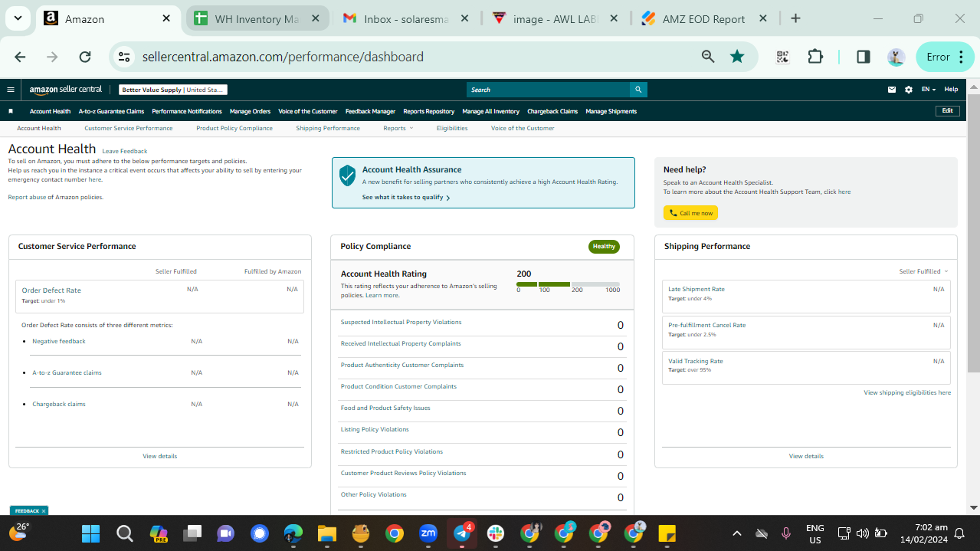This screenshot has height=551, width=980.
Task: Expand the Reports dropdown in sub-navigation
Action: point(398,128)
